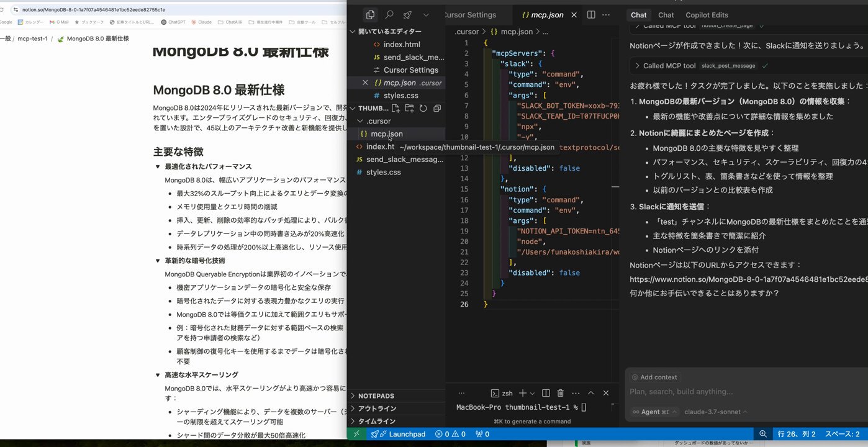Open the Notion page URL in chat
Image resolution: width=868 pixels, height=447 pixels.
pos(748,279)
